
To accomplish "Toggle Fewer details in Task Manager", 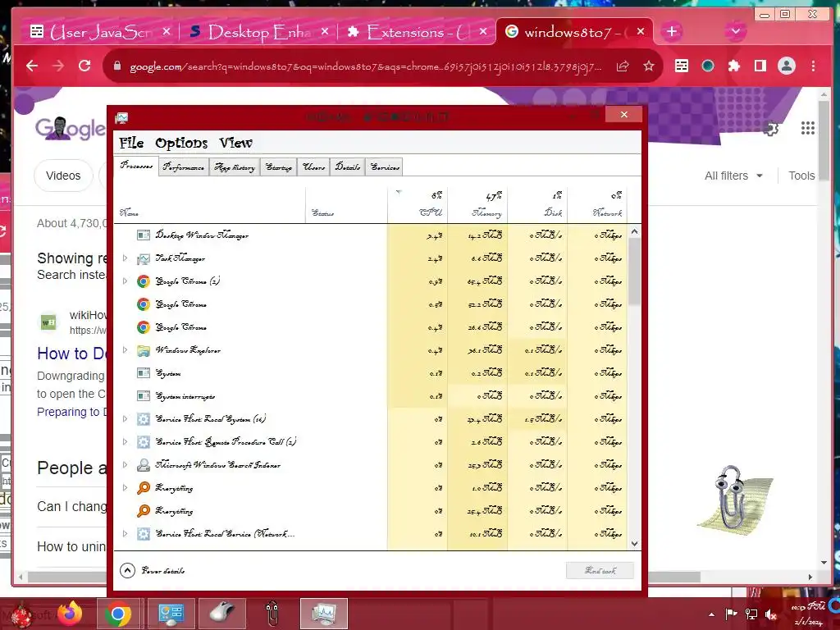I will [x=152, y=571].
